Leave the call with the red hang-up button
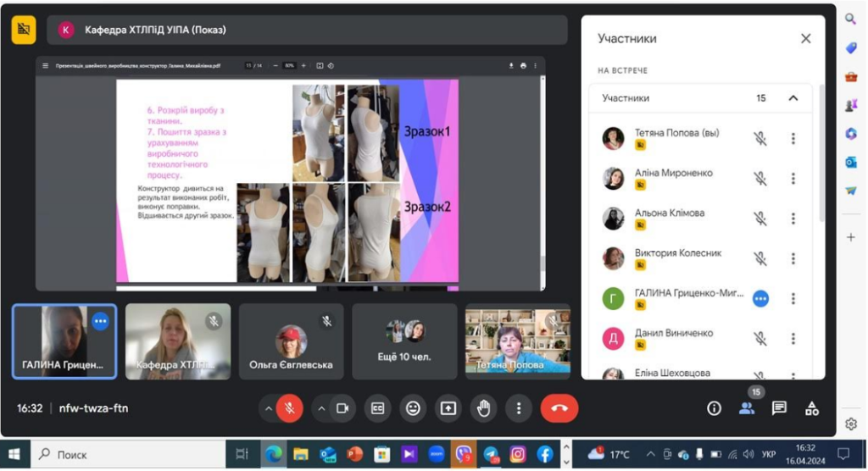 pos(559,408)
